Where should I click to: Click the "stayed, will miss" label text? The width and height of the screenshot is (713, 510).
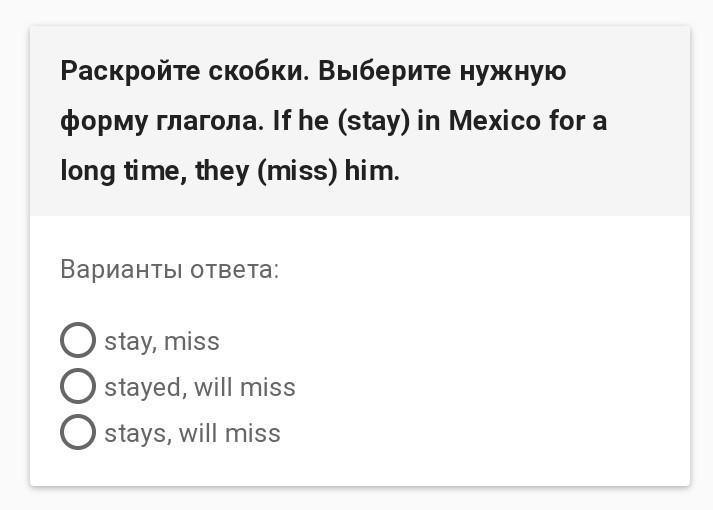200,387
